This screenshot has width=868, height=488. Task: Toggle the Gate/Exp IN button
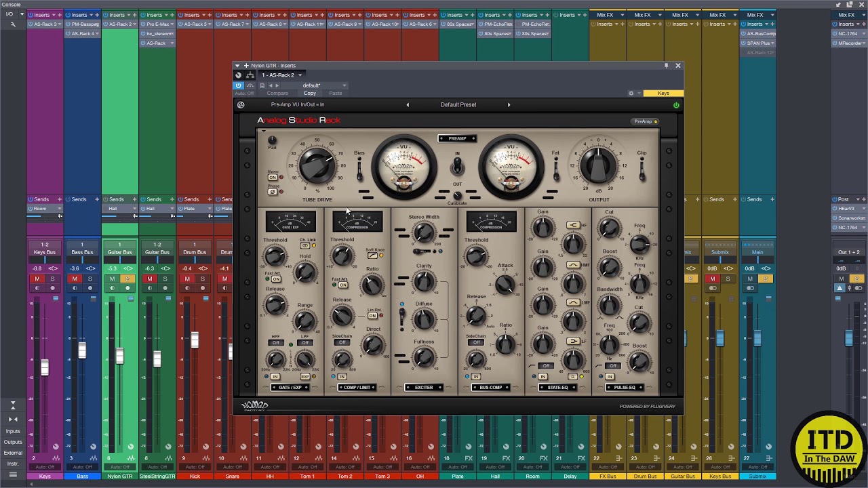click(275, 376)
